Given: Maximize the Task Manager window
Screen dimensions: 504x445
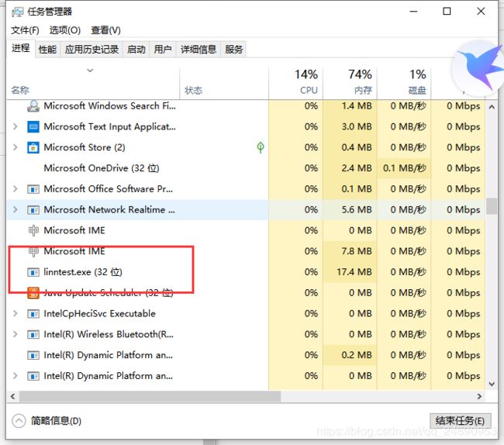Looking at the screenshot, I should [x=447, y=12].
